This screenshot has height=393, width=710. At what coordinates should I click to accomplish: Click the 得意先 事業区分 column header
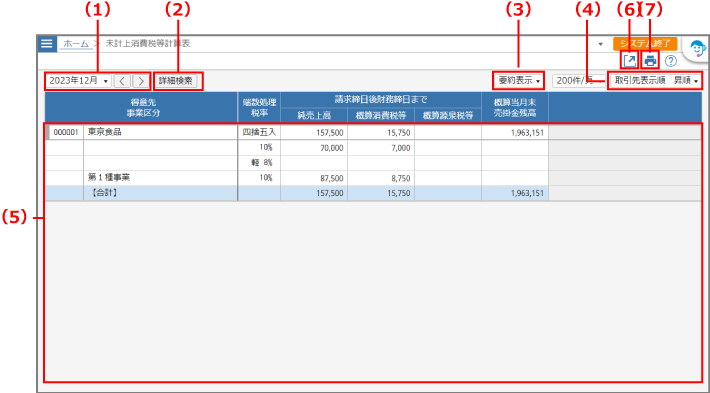141,107
